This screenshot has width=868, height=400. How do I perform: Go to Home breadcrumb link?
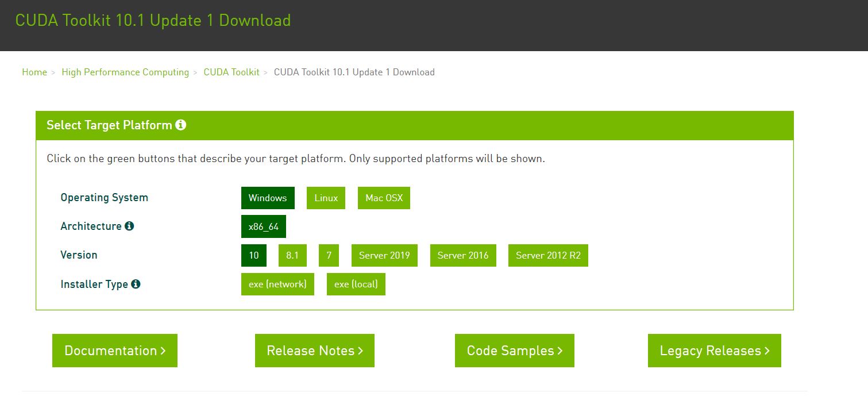(34, 72)
